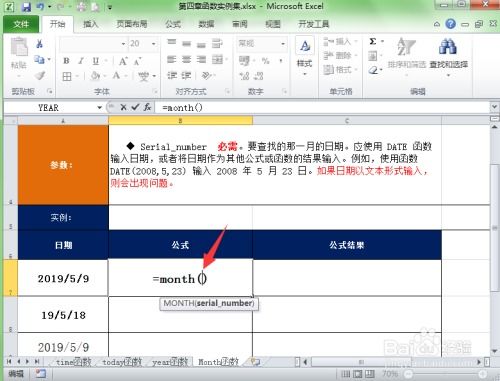
Task: Switch to the 公式 ribbon tab
Action: (x=173, y=24)
